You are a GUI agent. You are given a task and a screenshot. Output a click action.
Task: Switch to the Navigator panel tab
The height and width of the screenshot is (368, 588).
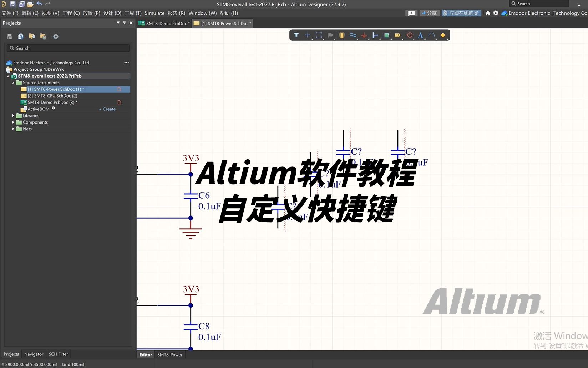pos(34,354)
